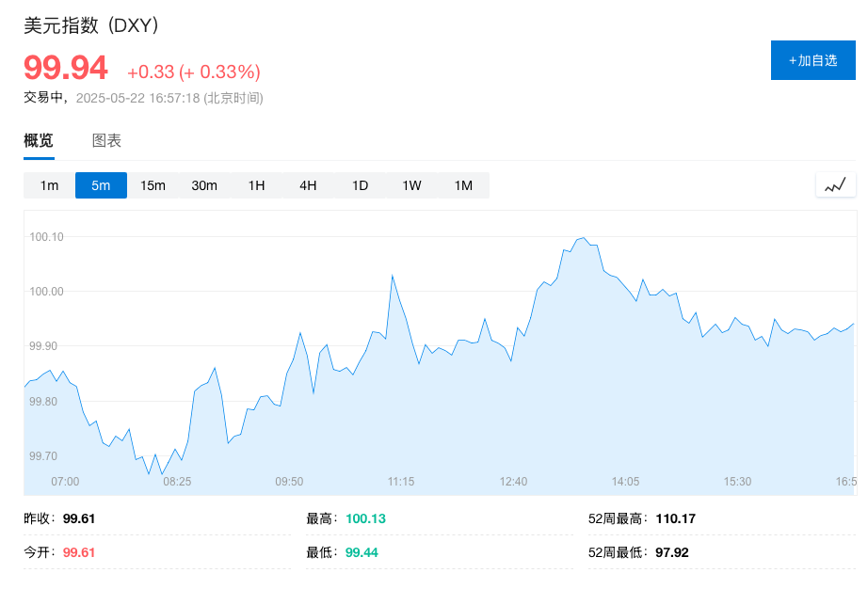Select the 5m timeframe
Viewport: 868px width, 589px height.
101,185
